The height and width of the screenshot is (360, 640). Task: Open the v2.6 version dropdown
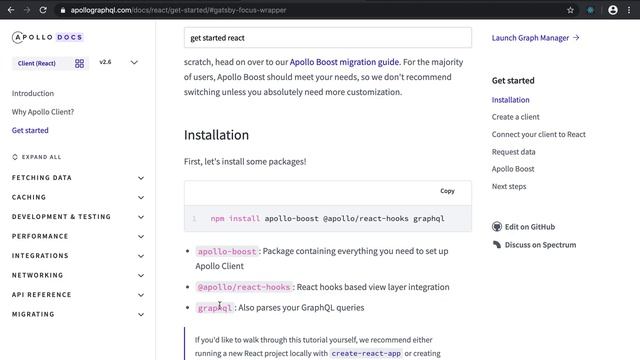(118, 62)
